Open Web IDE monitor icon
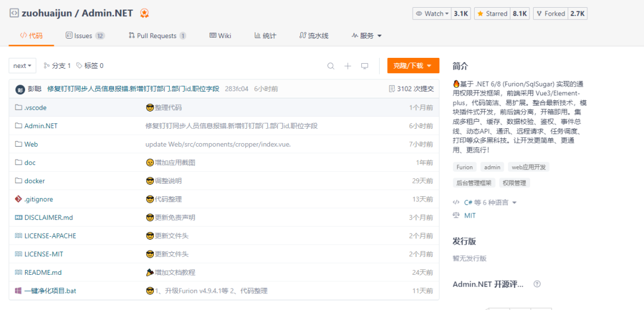 point(364,66)
